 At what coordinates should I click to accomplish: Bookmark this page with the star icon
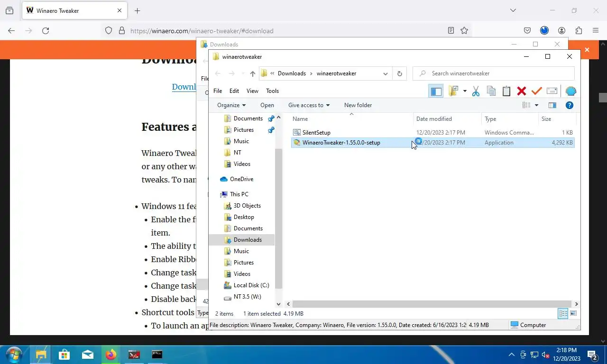coord(464,31)
